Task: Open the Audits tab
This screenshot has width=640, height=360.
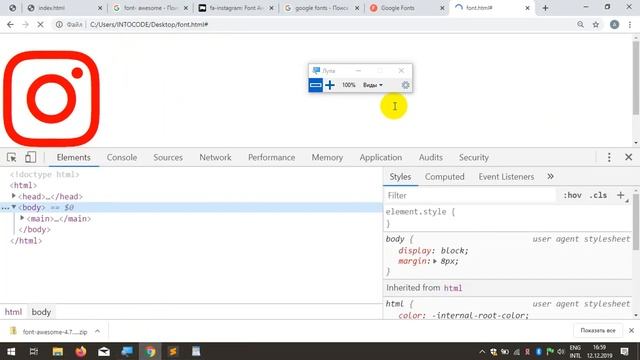Action: [x=431, y=158]
